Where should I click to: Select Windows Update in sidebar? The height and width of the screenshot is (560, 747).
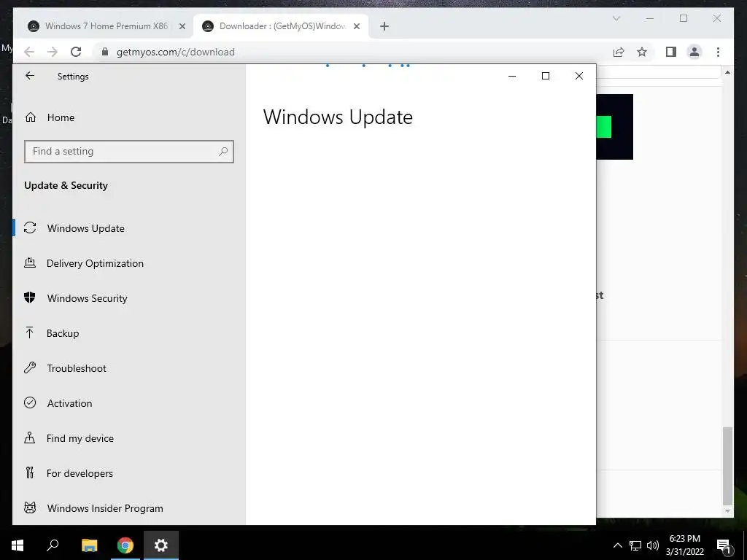pyautogui.click(x=128, y=228)
